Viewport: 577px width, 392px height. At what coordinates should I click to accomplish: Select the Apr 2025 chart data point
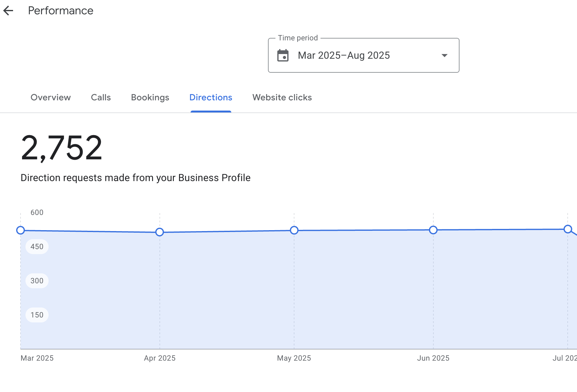click(159, 232)
